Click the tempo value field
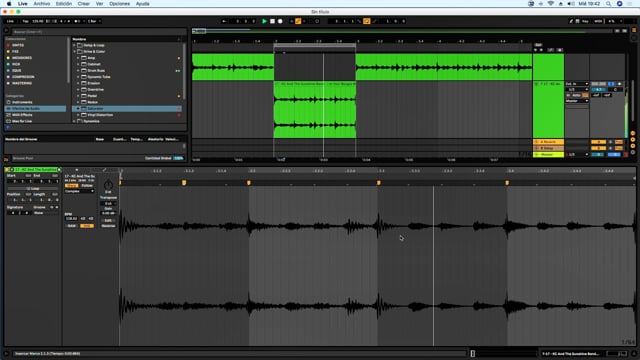 click(38, 21)
